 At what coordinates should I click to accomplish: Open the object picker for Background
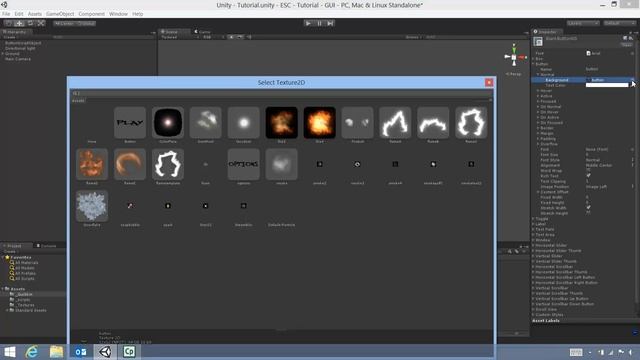click(632, 80)
